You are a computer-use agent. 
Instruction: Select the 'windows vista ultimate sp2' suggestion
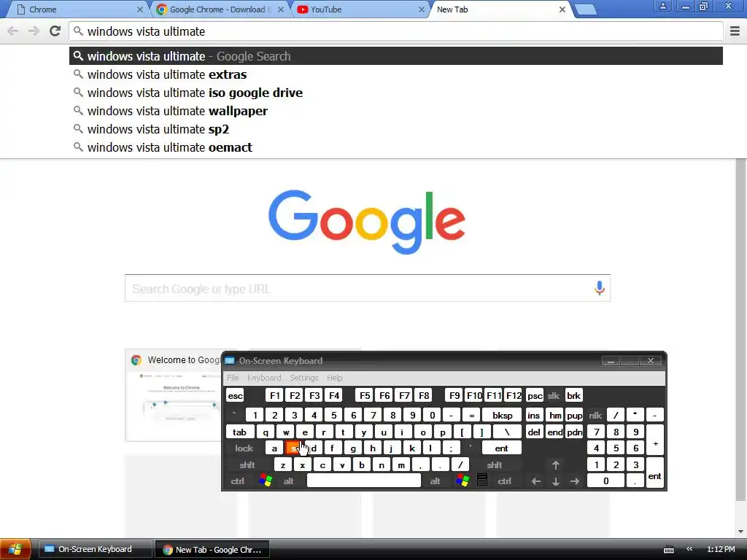coord(396,129)
